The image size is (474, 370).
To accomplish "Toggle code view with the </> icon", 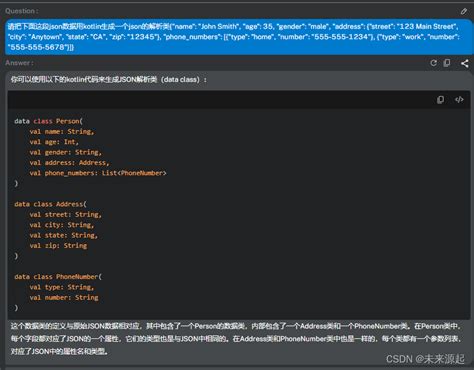I will tap(459, 100).
